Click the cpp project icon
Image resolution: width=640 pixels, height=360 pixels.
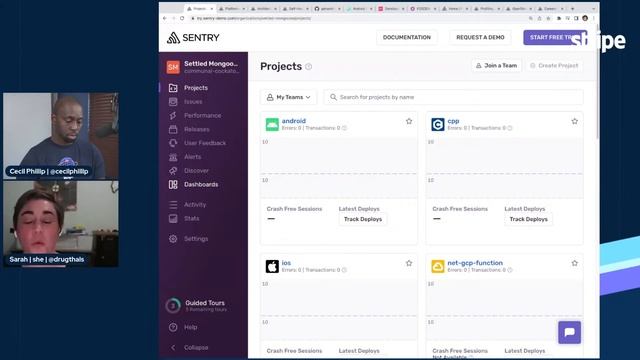click(x=438, y=124)
